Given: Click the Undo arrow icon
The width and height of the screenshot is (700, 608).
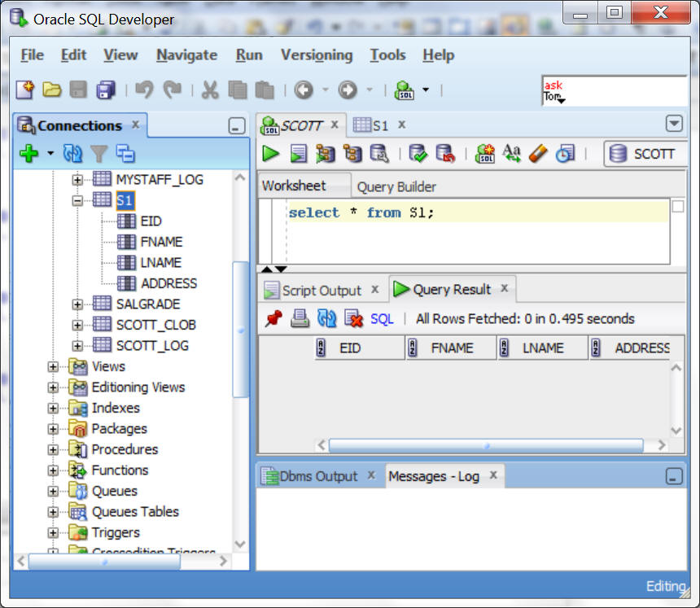Looking at the screenshot, I should tap(144, 90).
